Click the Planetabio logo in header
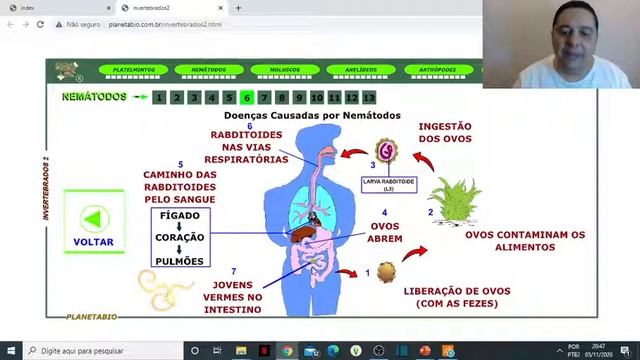 point(68,71)
